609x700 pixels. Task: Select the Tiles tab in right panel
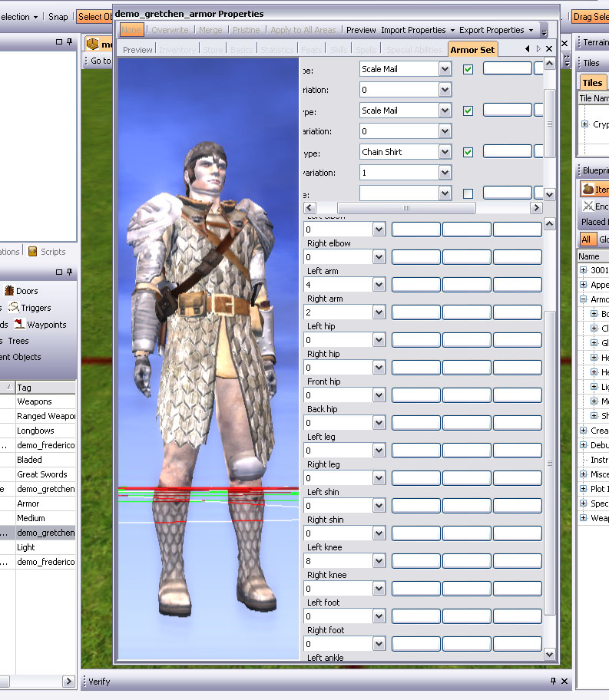coord(592,83)
